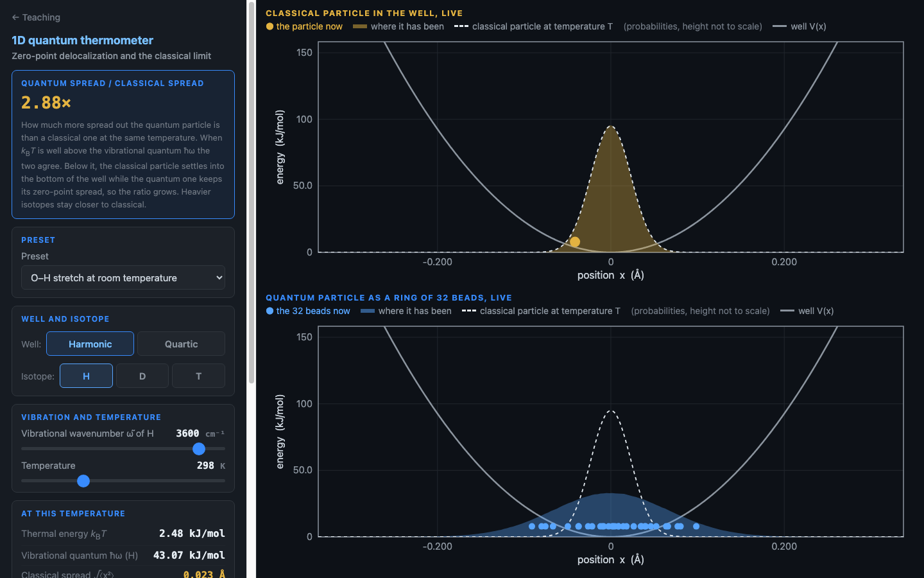Go back via the Teaching link
Screen dimensions: 924x578
36,17
